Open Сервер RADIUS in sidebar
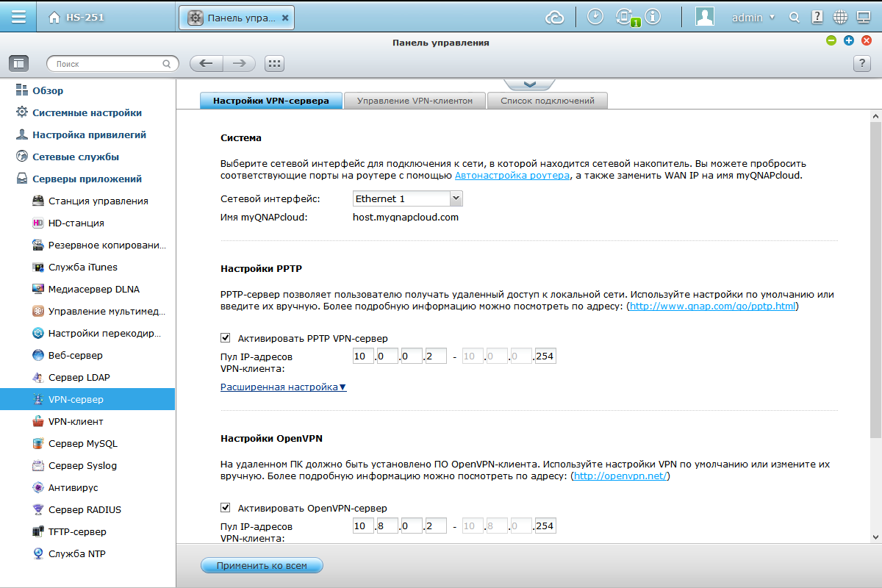This screenshot has height=588, width=882. [x=85, y=510]
